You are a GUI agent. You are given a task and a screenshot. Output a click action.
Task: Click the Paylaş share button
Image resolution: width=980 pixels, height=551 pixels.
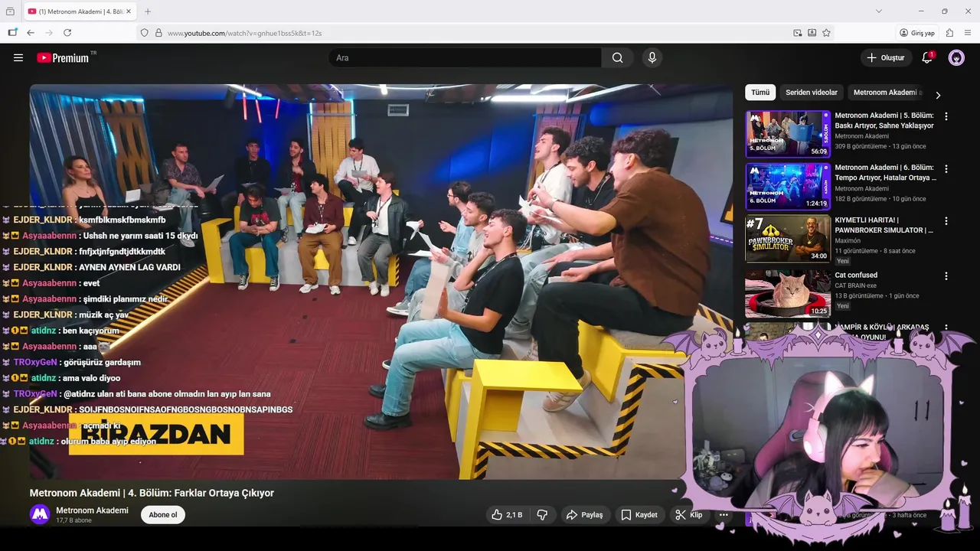click(585, 515)
